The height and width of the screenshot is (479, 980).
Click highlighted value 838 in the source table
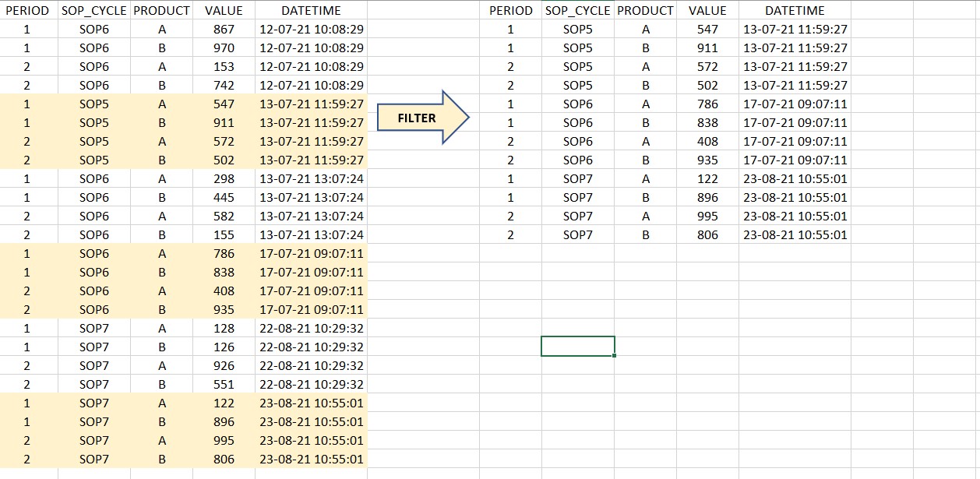coord(224,272)
